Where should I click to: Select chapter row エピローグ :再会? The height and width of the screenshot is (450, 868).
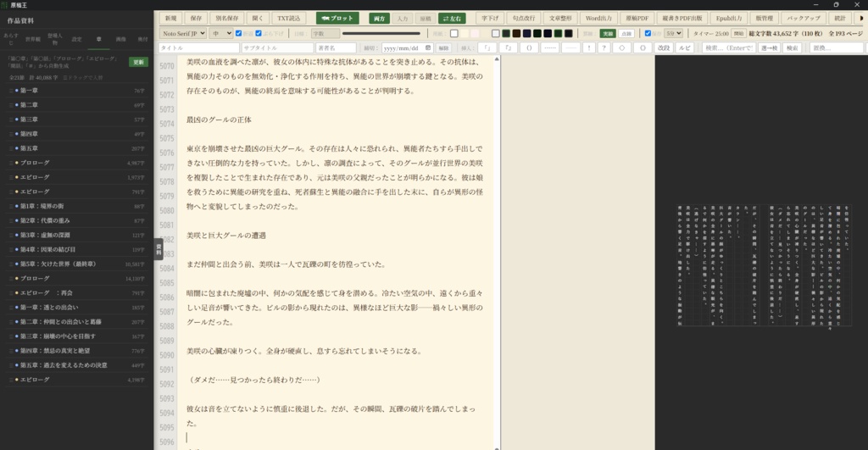click(x=77, y=293)
